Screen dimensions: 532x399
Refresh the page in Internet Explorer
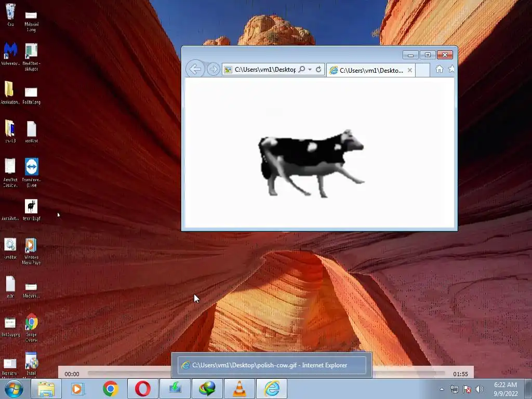tap(318, 69)
